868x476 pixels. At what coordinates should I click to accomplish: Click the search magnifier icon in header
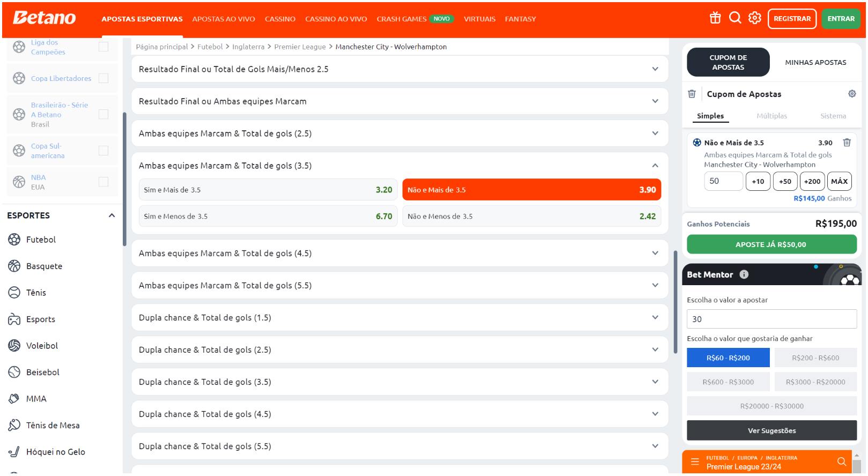[735, 18]
